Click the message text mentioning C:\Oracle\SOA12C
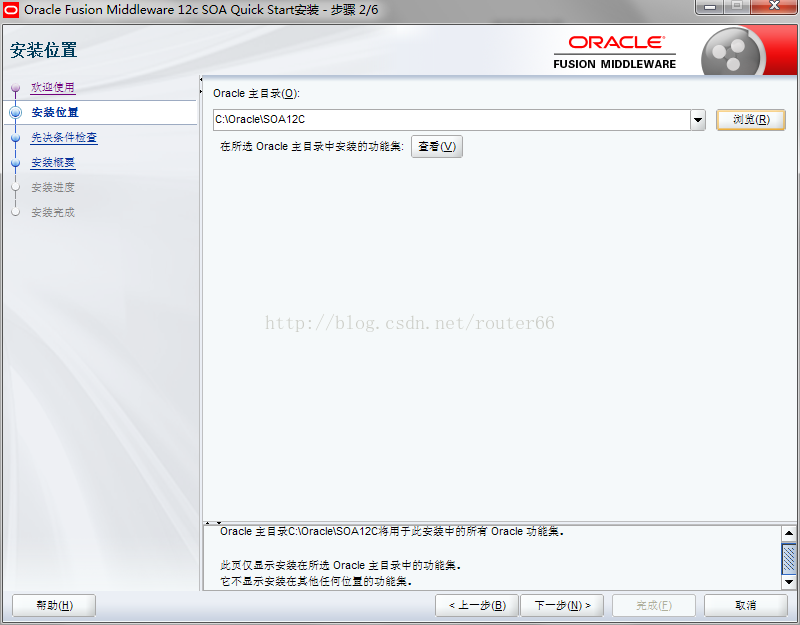 pos(392,532)
